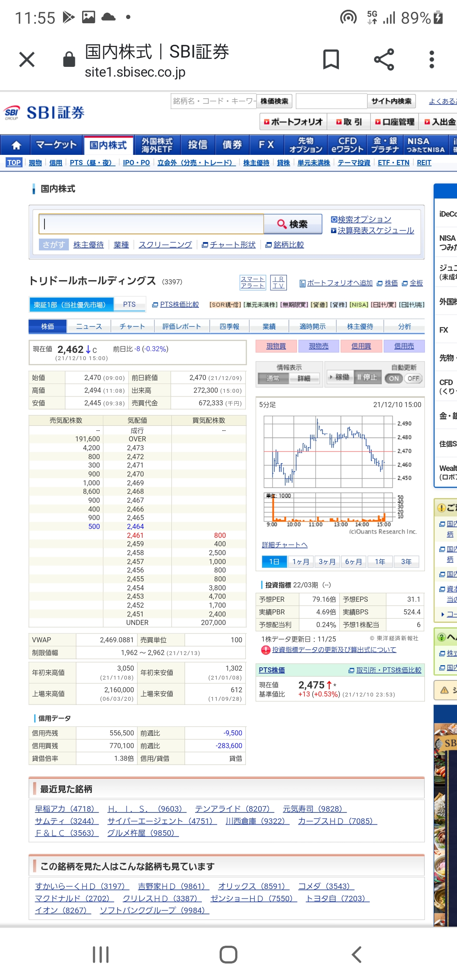Viewport: 457px width, 980px height.
Task: Open the 国内株式 menu tab
Action: [x=109, y=145]
